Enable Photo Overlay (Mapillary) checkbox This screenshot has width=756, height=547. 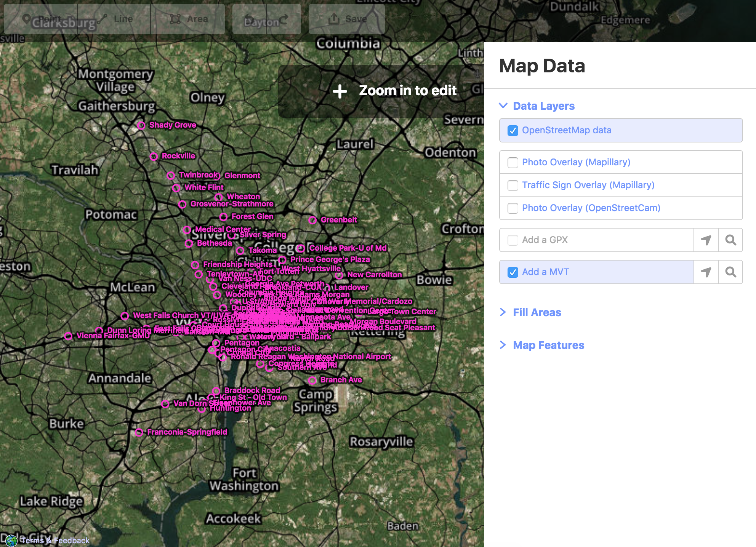(x=513, y=163)
